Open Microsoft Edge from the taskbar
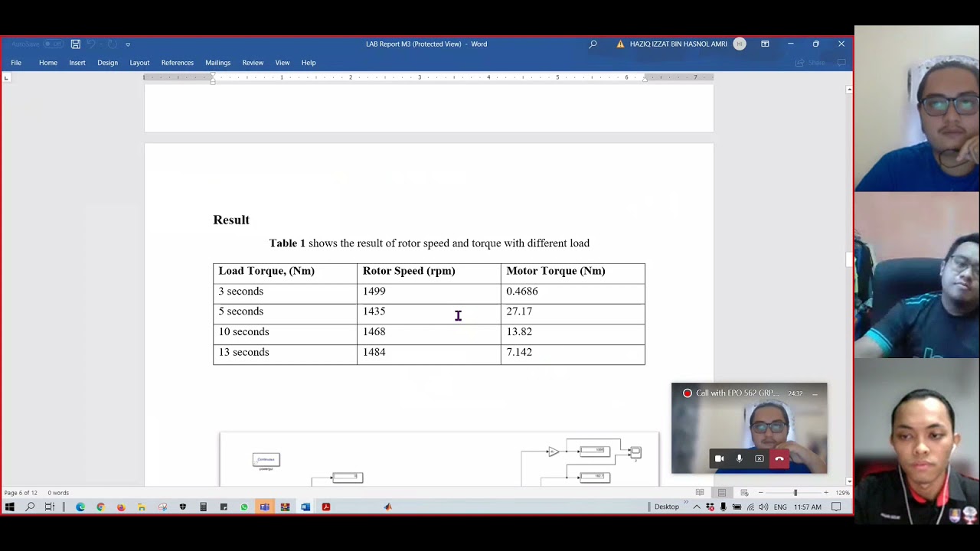The image size is (980, 551). (x=80, y=507)
